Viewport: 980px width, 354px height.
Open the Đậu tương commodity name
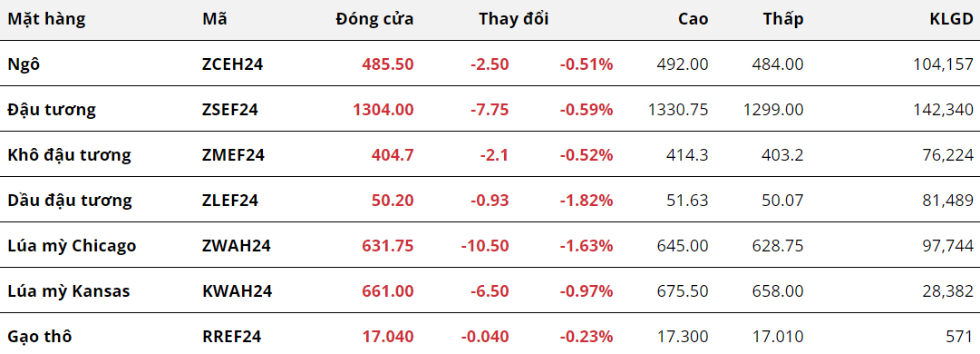(52, 110)
